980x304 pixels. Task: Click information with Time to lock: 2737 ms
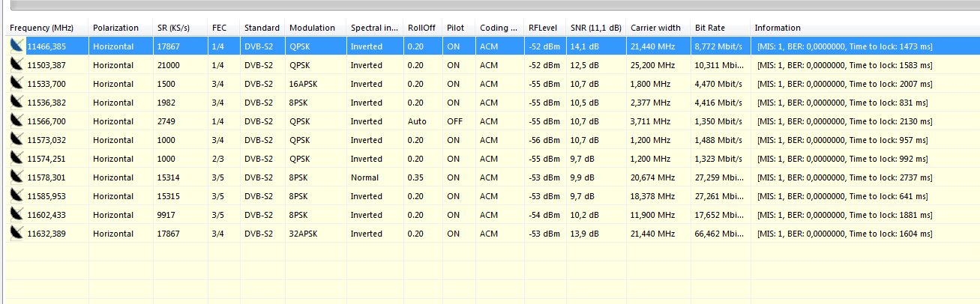845,177
